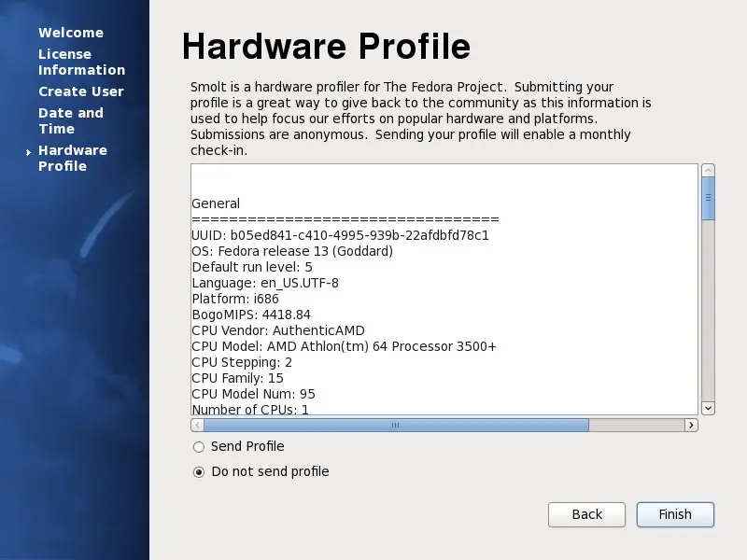
Task: Click the 'Number of CPUs: 1' line
Action: click(x=250, y=409)
